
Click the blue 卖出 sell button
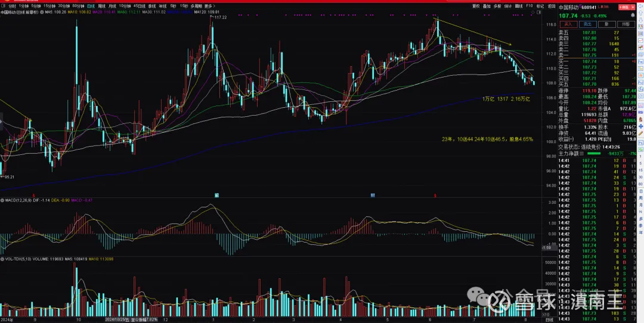pyautogui.click(x=588, y=24)
